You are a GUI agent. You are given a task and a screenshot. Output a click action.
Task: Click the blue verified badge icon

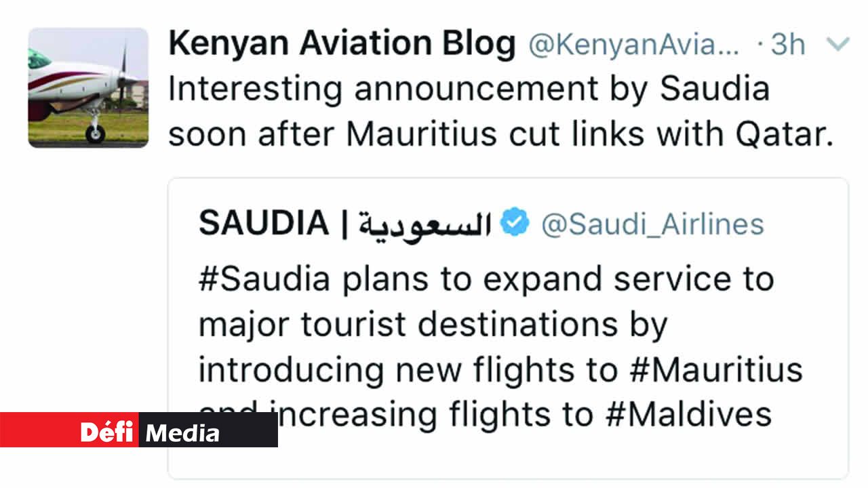pyautogui.click(x=515, y=224)
